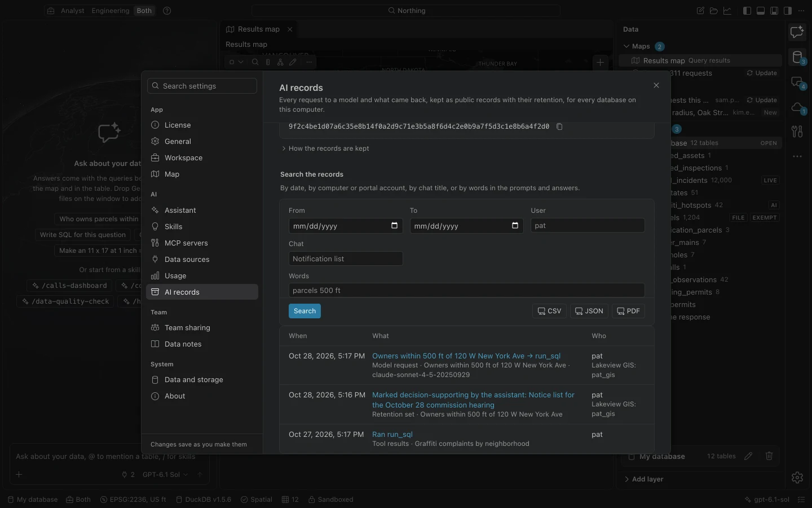Click the Search settings field
The image size is (812, 508).
pyautogui.click(x=202, y=86)
